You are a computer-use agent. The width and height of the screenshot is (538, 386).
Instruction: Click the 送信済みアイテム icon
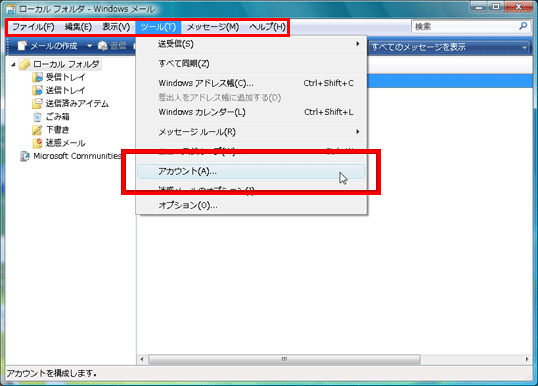(x=37, y=103)
